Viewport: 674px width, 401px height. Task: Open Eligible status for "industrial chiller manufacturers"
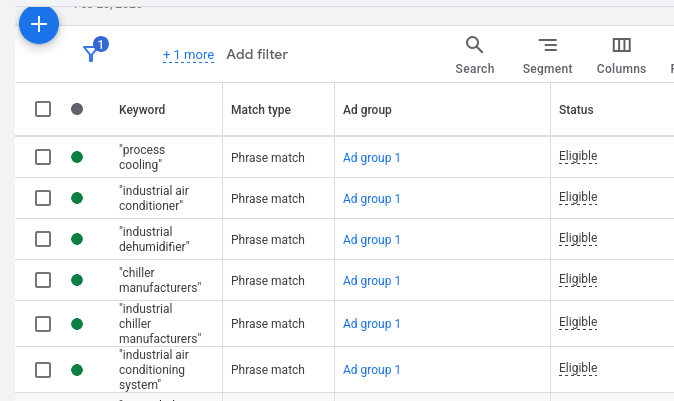point(577,323)
